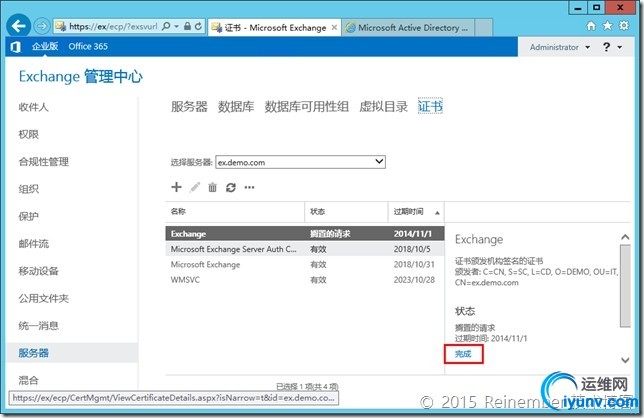Go to 合规性管理 in the left navigation

(44, 162)
